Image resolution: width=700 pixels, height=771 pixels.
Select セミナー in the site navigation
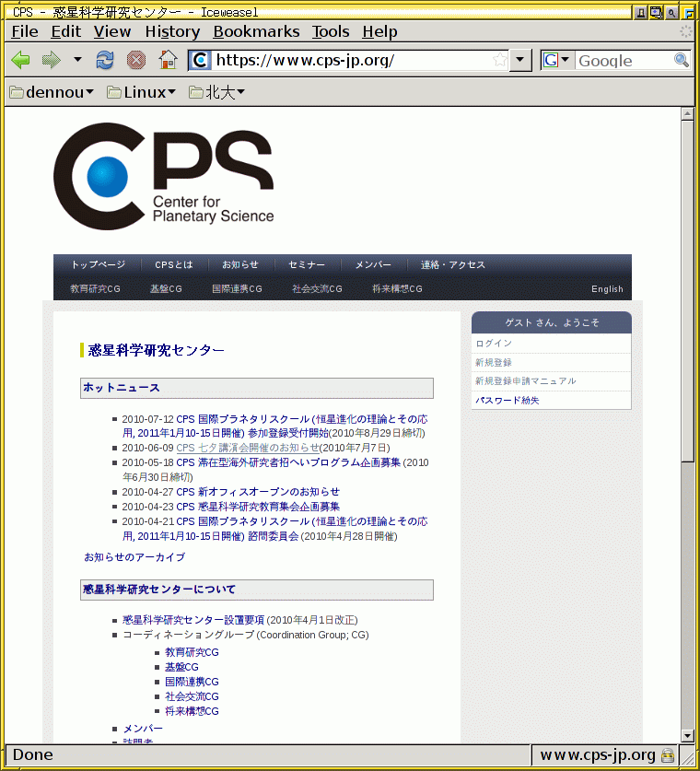point(307,264)
